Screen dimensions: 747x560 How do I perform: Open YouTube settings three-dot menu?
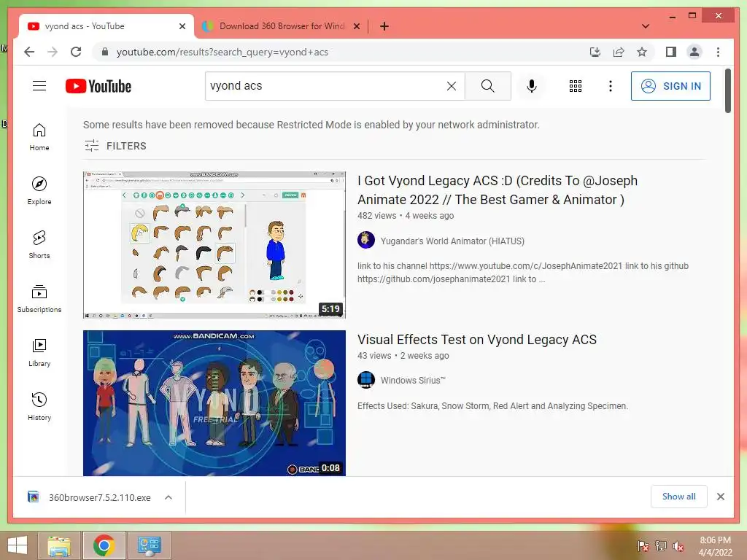[x=611, y=86]
